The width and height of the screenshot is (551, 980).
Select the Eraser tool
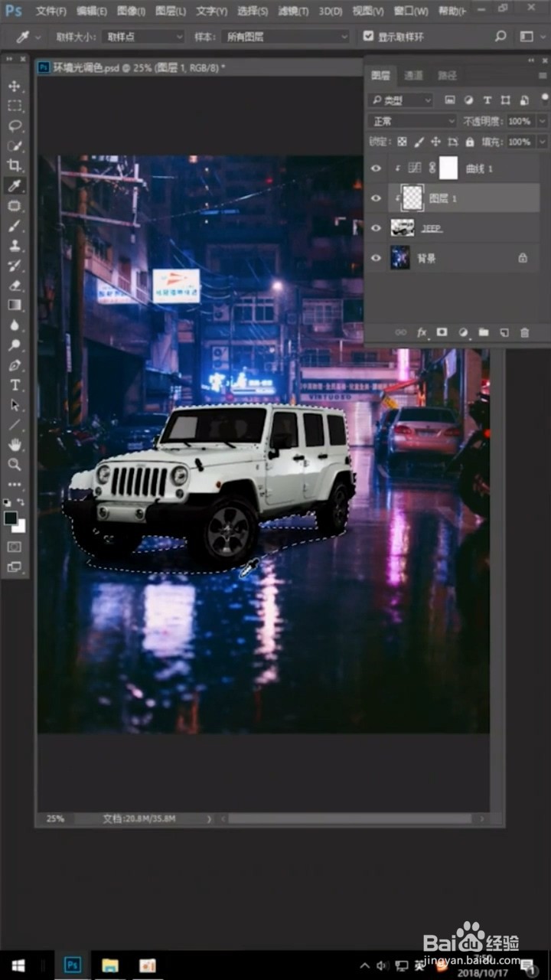point(15,285)
